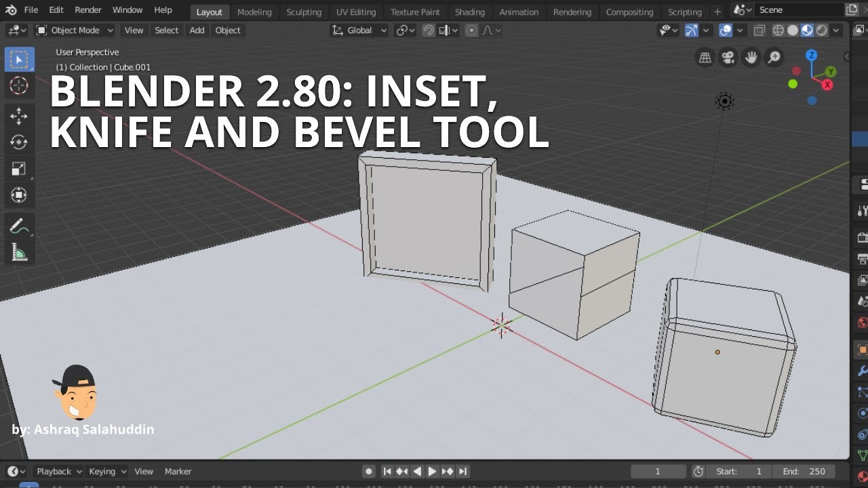Click the Scene name field
Viewport: 868px width, 488px height.
point(800,10)
